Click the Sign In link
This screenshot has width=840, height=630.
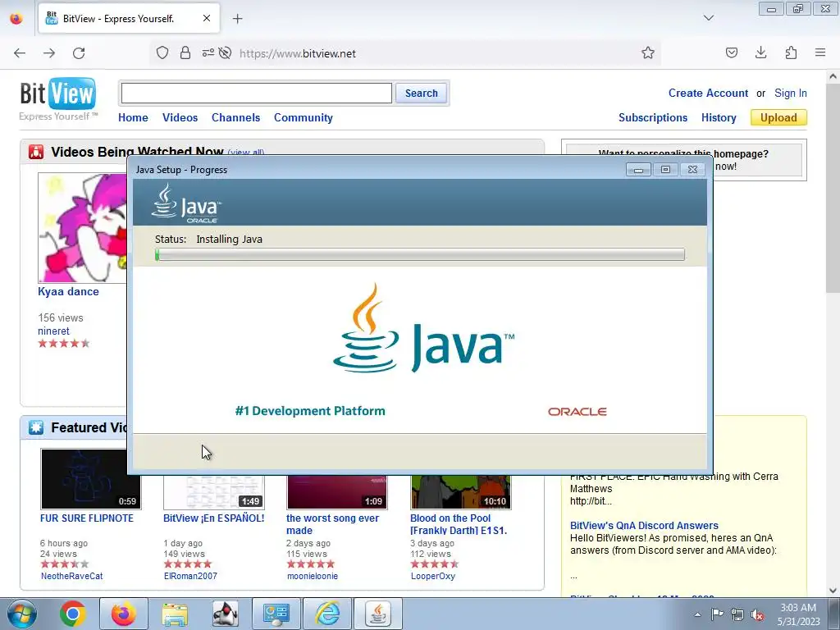[790, 94]
